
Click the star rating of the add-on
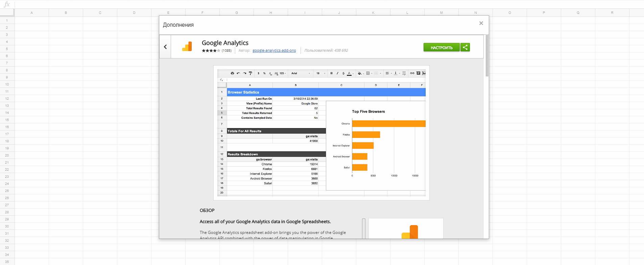[x=211, y=51]
